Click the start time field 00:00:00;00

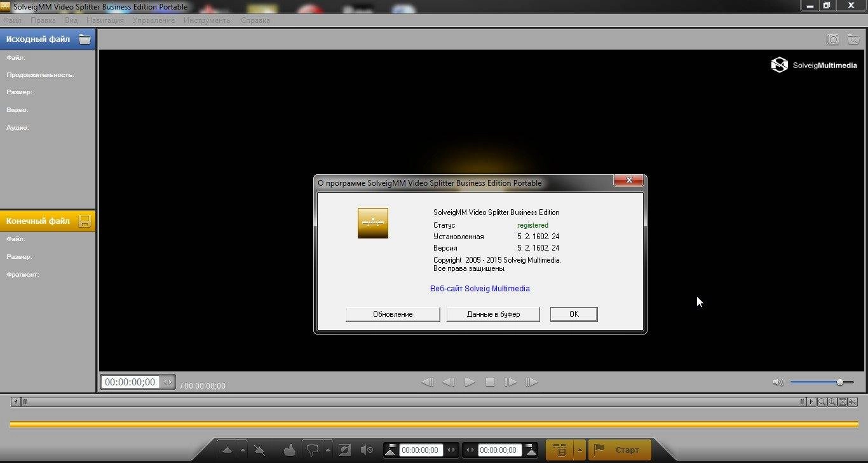pos(421,450)
